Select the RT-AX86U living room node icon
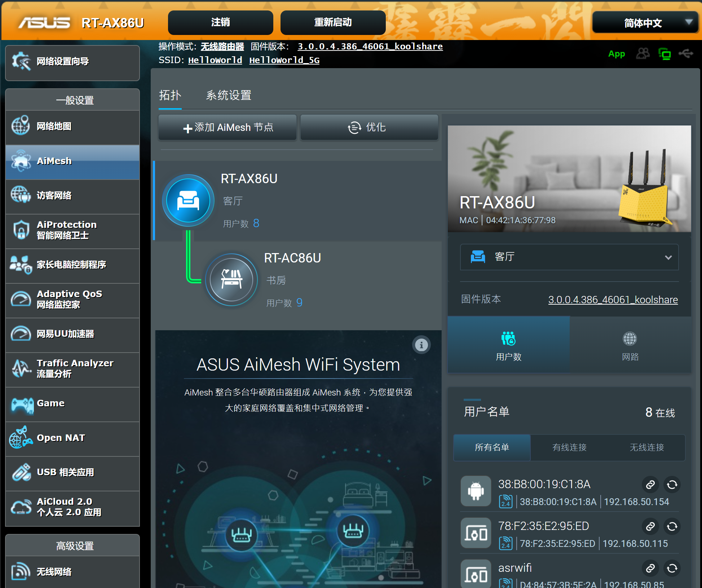The image size is (702, 588). (188, 200)
